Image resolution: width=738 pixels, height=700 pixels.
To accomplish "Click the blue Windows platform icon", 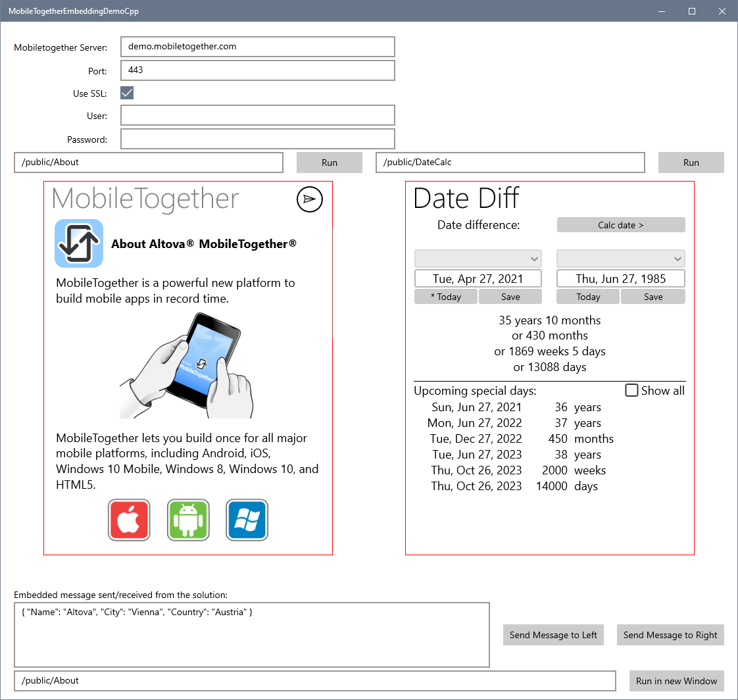I will [247, 520].
